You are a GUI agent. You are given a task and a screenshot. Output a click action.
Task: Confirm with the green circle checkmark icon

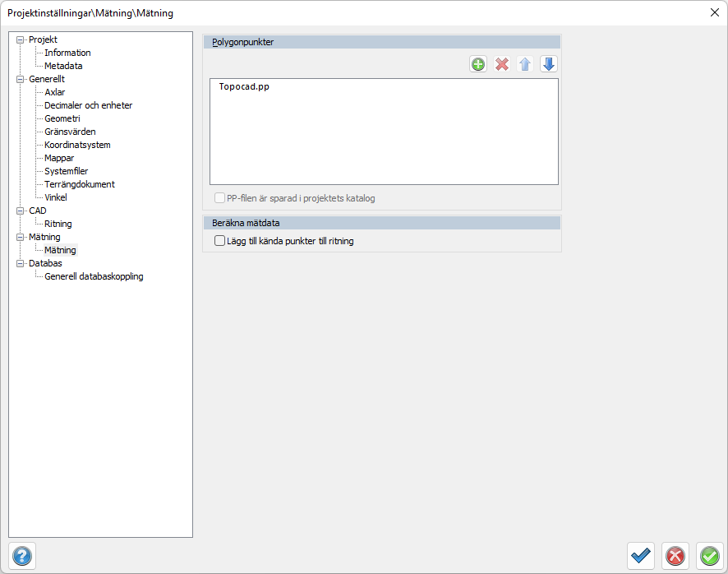point(709,556)
